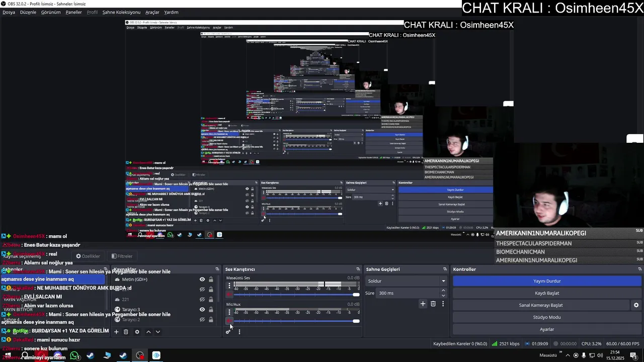Open advanced audio properties gears icon
The width and height of the screenshot is (644, 362).
(228, 331)
